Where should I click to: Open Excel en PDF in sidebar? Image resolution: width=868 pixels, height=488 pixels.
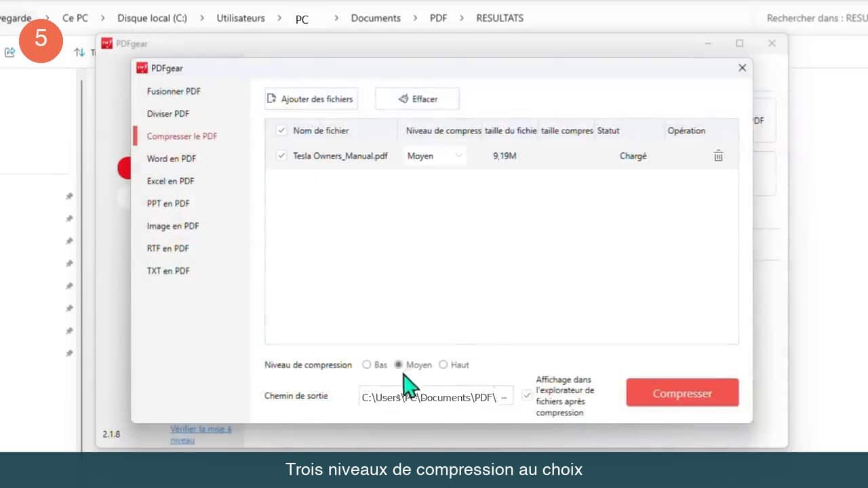tap(171, 181)
